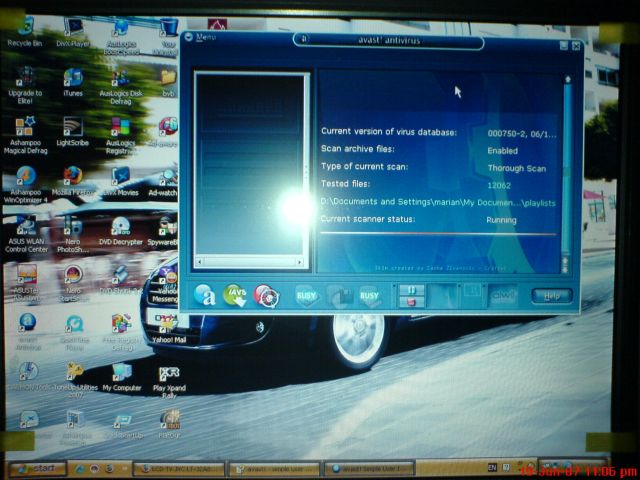Click the Windows start button
Screen dimensions: 640x480
point(38,469)
